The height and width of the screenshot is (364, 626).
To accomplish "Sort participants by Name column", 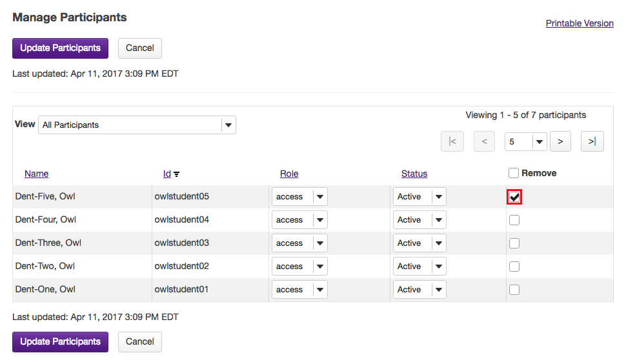I will point(36,174).
